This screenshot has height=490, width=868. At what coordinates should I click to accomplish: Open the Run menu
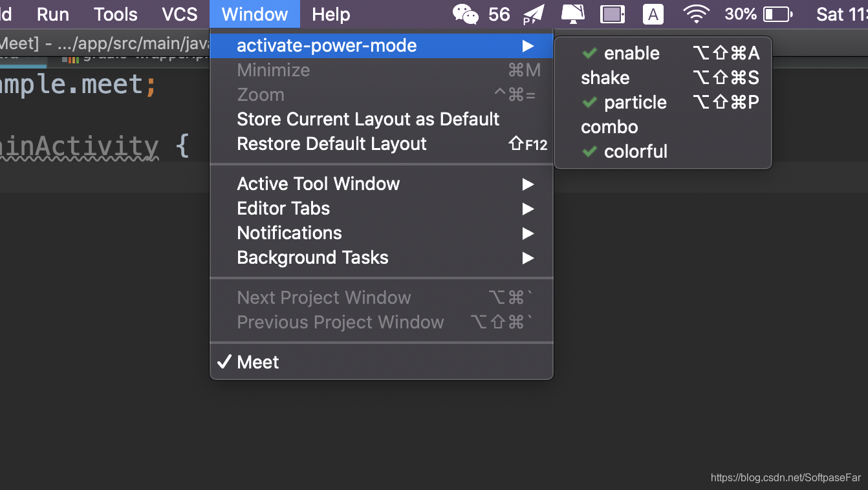tap(53, 14)
